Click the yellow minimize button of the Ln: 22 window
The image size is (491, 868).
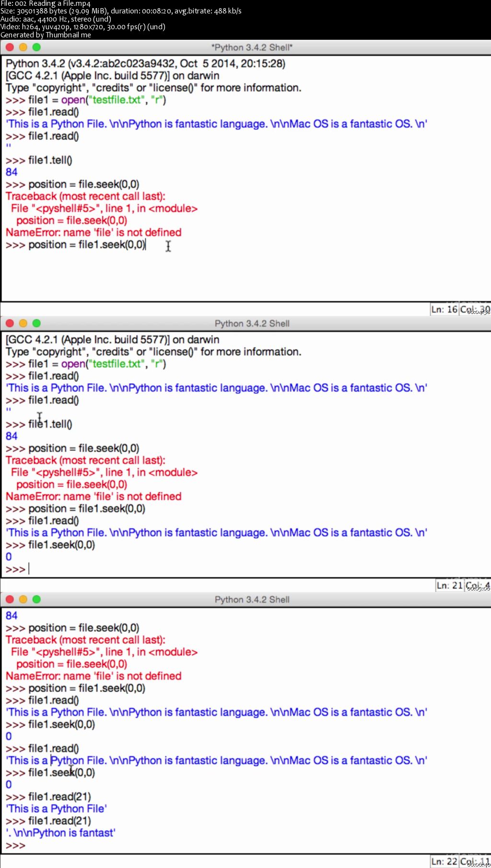[x=23, y=599]
